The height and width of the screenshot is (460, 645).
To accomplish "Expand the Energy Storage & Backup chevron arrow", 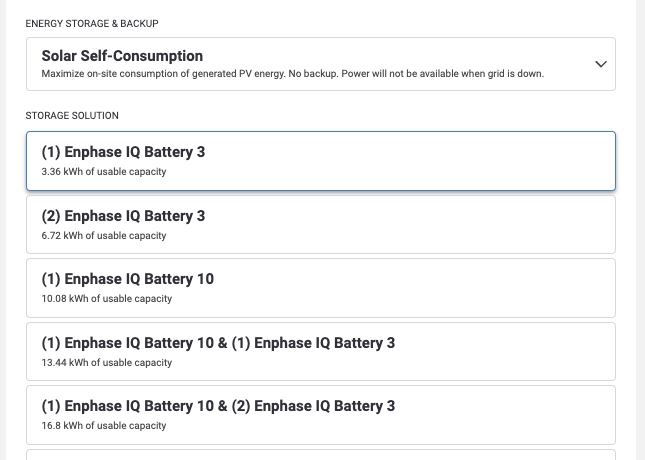I will pos(601,64).
